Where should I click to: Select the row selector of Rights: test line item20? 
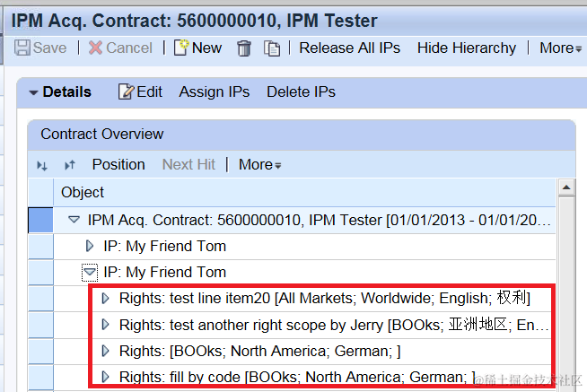coord(40,299)
